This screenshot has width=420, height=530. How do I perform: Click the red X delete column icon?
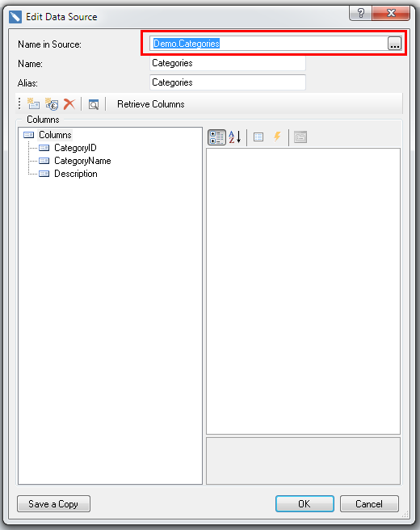point(69,103)
